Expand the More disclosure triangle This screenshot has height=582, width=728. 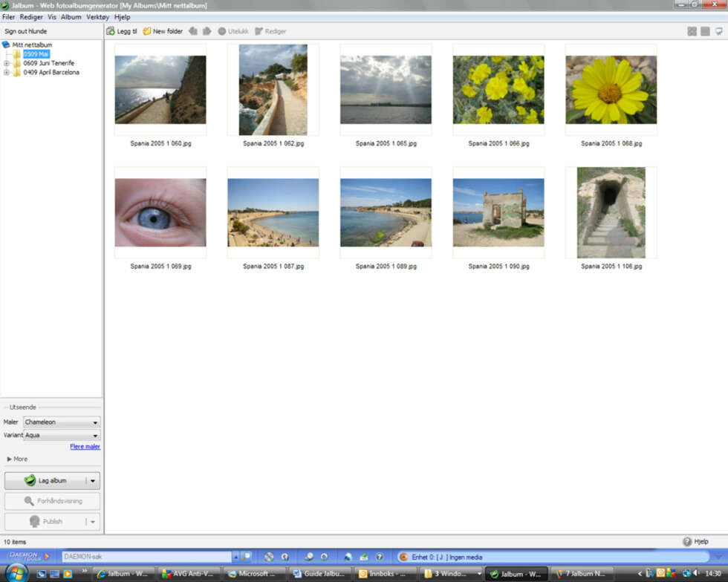point(9,459)
